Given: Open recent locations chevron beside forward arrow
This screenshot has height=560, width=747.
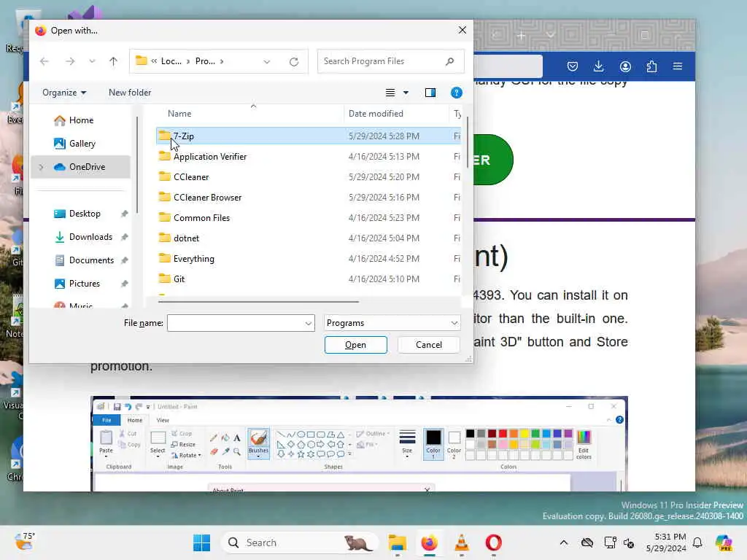Looking at the screenshot, I should [92, 61].
